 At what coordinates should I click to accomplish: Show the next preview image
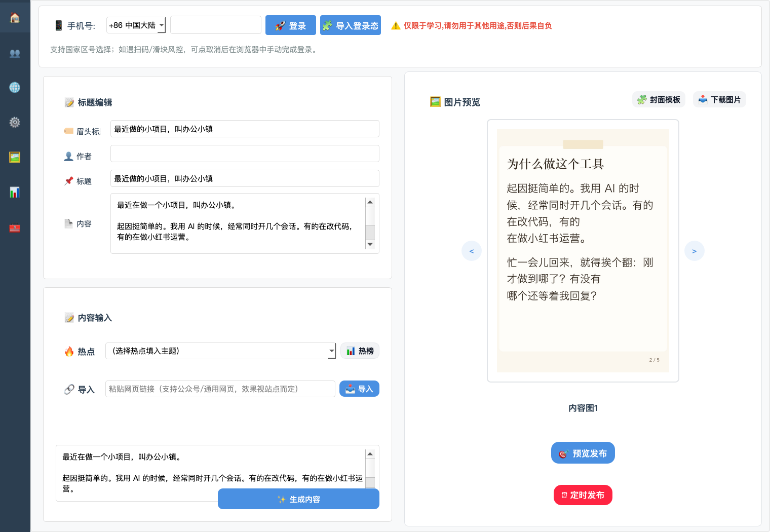coord(695,251)
